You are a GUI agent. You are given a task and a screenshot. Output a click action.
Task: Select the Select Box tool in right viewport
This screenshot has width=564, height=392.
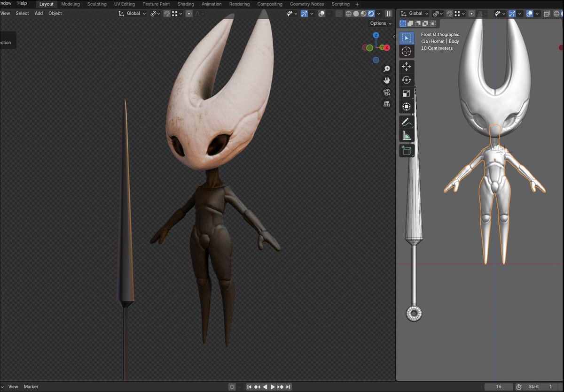(x=407, y=38)
